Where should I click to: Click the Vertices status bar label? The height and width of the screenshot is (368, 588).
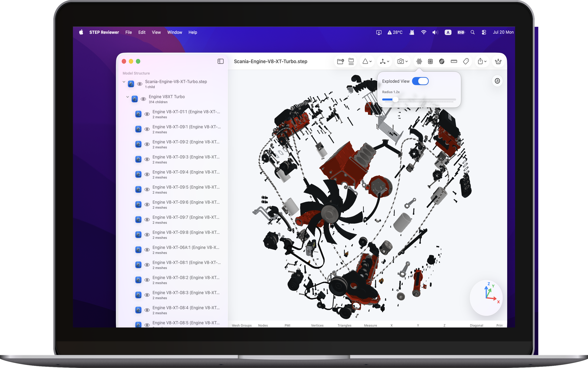click(317, 325)
